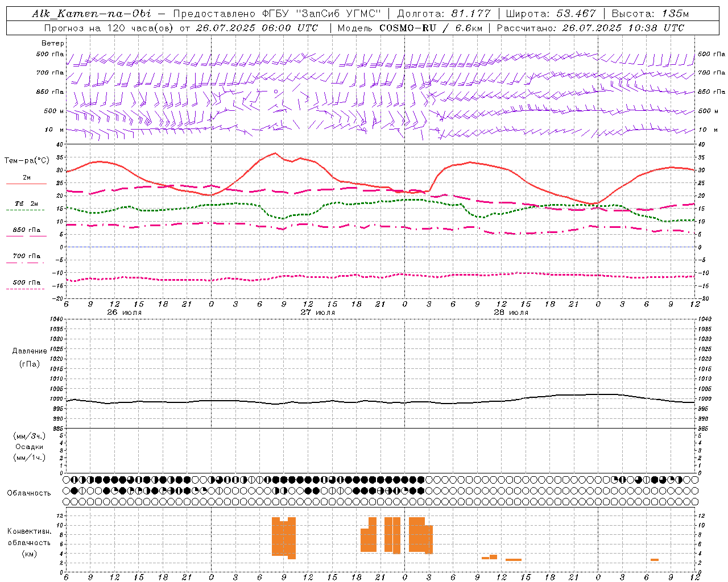The width and height of the screenshot is (728, 582).
Task: Click the Широта: 53.467 value
Action: pyautogui.click(x=551, y=14)
